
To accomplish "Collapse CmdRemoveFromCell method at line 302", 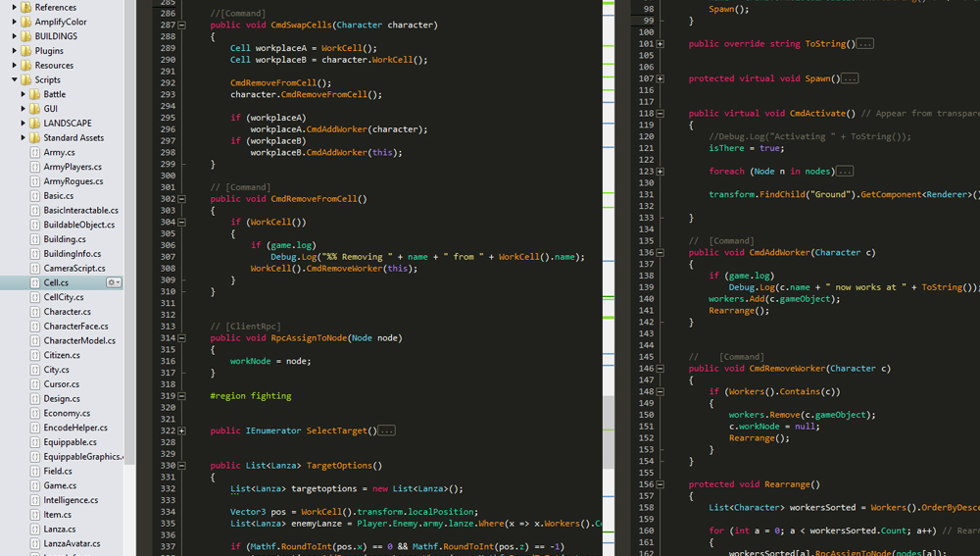I will [182, 199].
